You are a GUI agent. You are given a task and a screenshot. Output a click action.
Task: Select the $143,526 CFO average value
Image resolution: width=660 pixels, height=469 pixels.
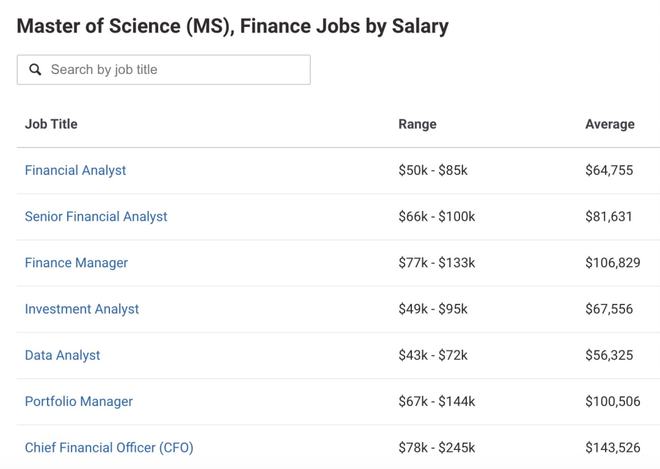click(x=613, y=448)
